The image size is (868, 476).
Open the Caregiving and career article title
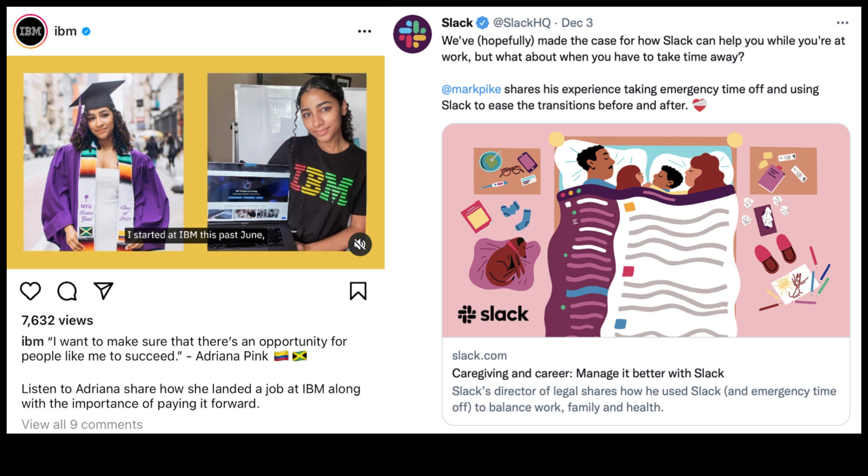point(588,373)
